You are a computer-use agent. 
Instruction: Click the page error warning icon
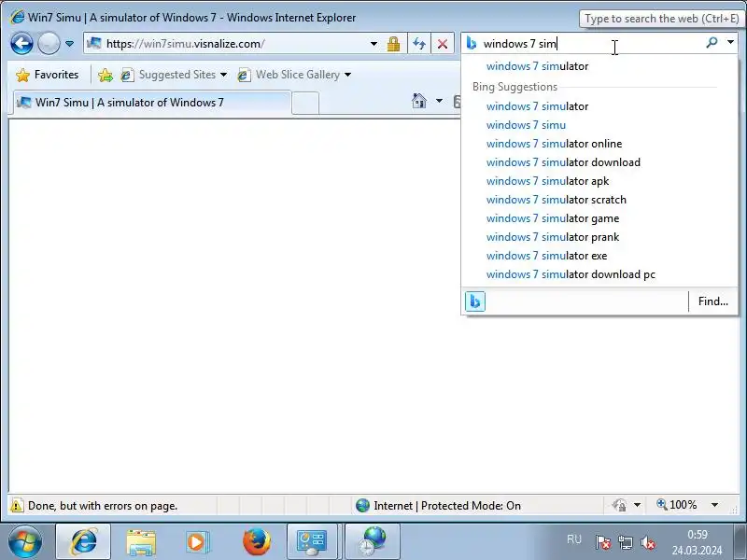pos(17,505)
